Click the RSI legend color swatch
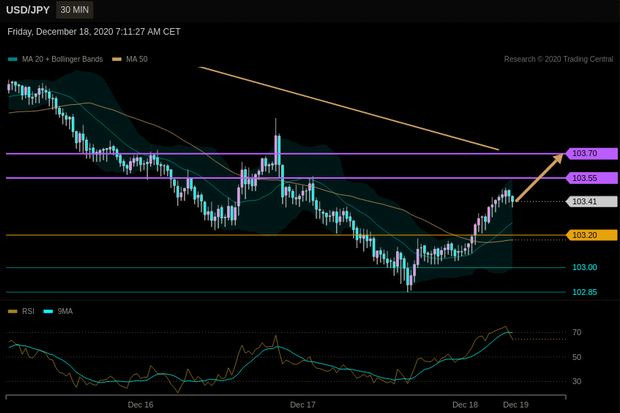 13,312
